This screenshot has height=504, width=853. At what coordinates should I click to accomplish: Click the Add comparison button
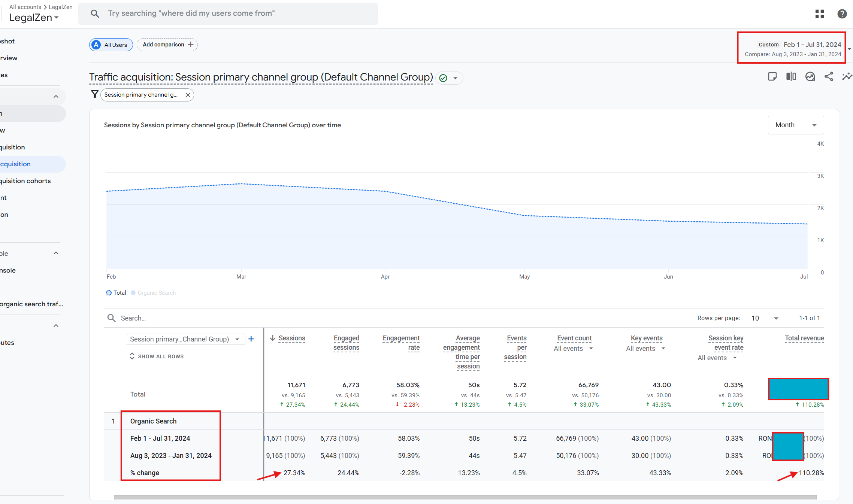(x=167, y=45)
